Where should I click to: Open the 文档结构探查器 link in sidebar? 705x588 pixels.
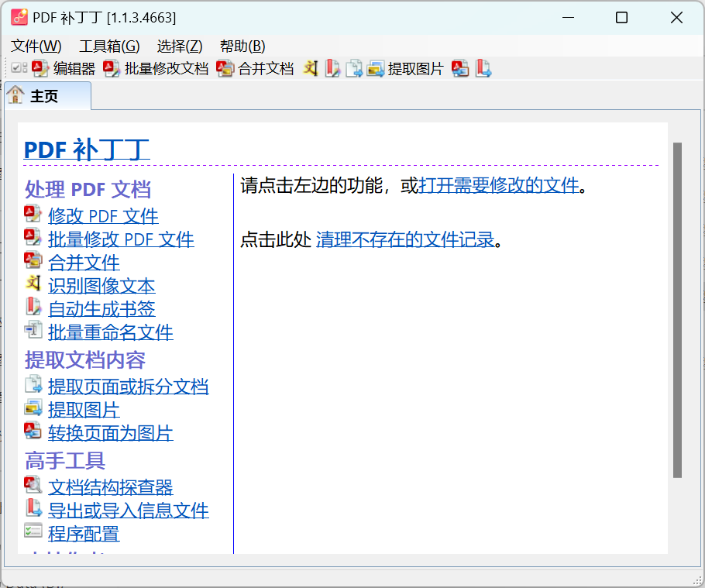(x=110, y=487)
